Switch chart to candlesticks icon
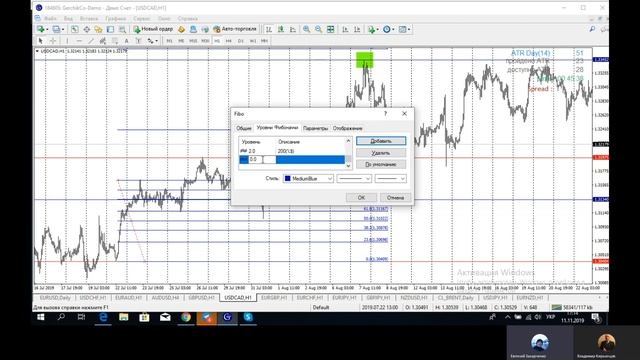This screenshot has height=360, width=640. [281, 29]
